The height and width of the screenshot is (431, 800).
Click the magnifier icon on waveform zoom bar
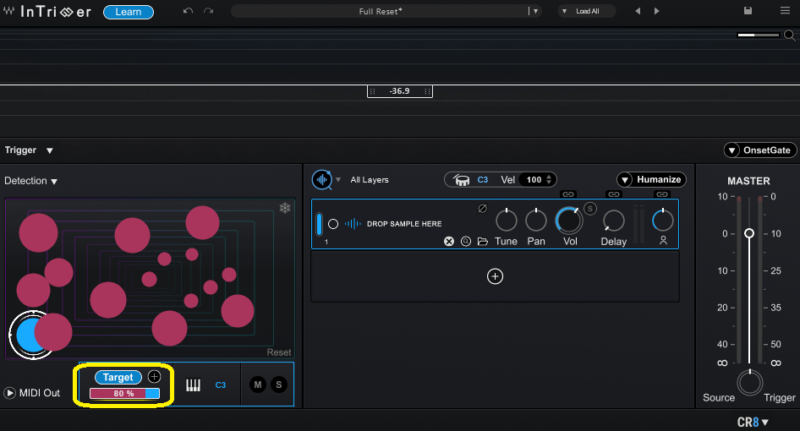[x=790, y=35]
